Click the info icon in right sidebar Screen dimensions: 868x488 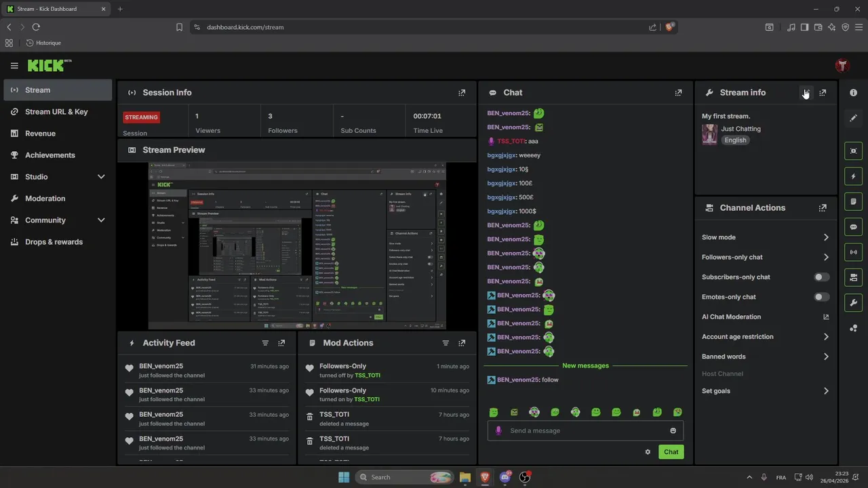click(853, 93)
